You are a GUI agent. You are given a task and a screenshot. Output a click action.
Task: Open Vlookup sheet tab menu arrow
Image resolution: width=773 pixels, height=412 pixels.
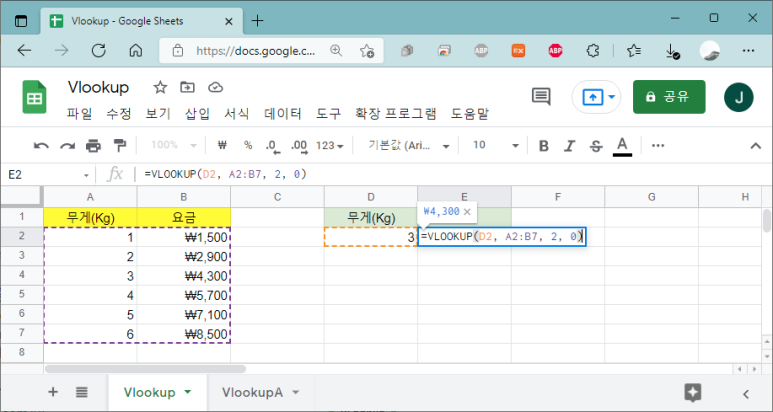(x=187, y=392)
